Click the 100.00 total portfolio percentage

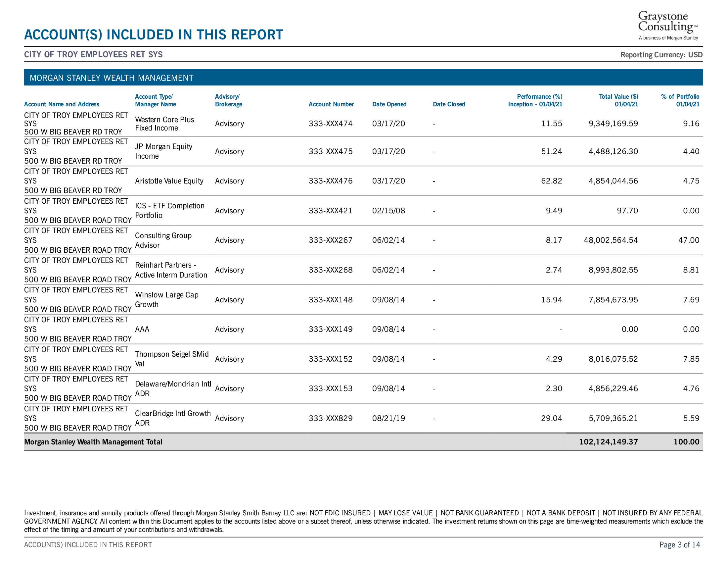(x=686, y=441)
